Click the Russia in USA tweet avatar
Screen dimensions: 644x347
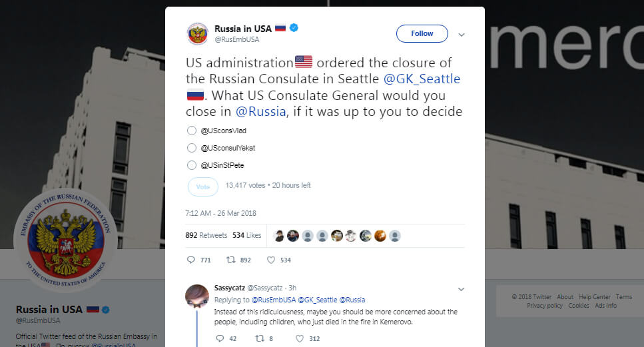point(197,33)
